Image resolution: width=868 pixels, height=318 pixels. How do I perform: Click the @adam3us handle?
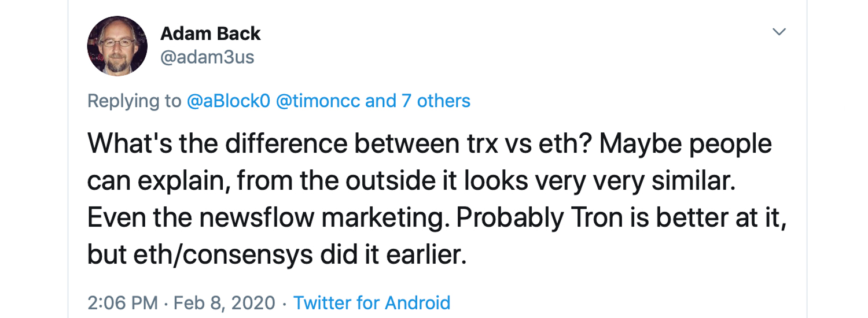pyautogui.click(x=207, y=58)
